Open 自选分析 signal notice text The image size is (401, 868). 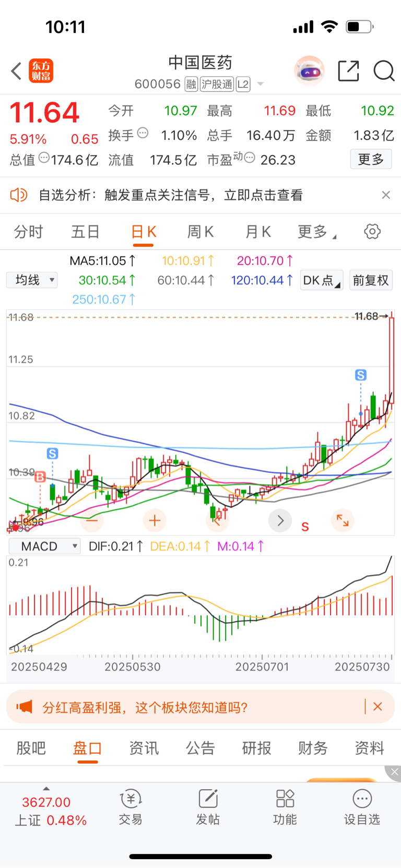[171, 195]
